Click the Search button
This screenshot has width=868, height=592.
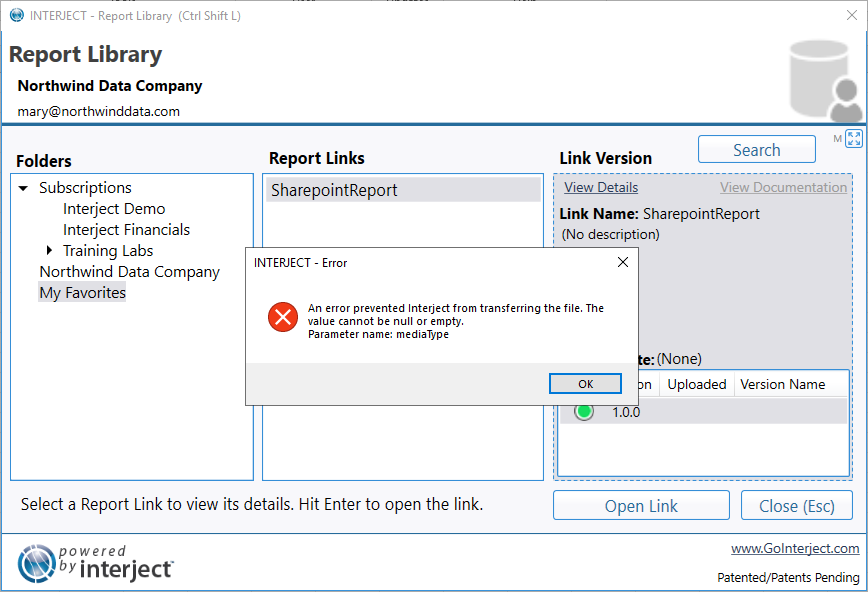coord(757,150)
